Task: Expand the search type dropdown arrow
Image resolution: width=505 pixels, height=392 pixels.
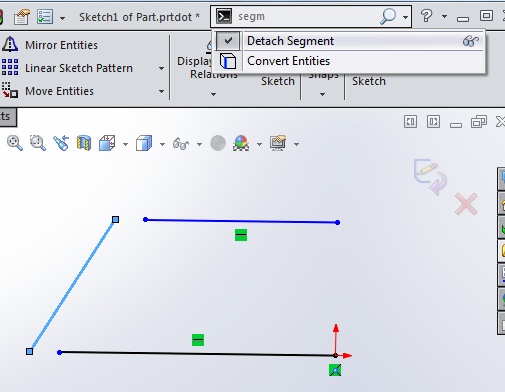Action: coord(405,17)
